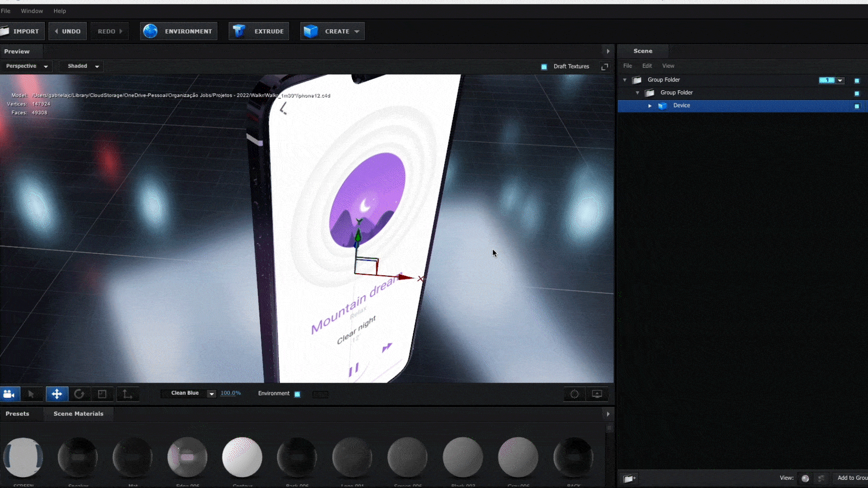Select the white Contour material sphere
868x488 pixels.
pos(242,457)
